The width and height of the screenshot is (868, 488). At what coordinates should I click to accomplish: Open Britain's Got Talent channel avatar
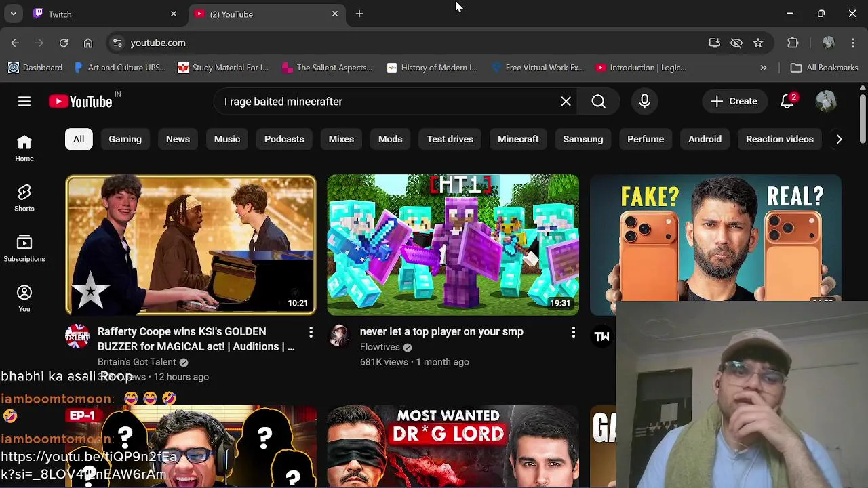click(x=77, y=336)
